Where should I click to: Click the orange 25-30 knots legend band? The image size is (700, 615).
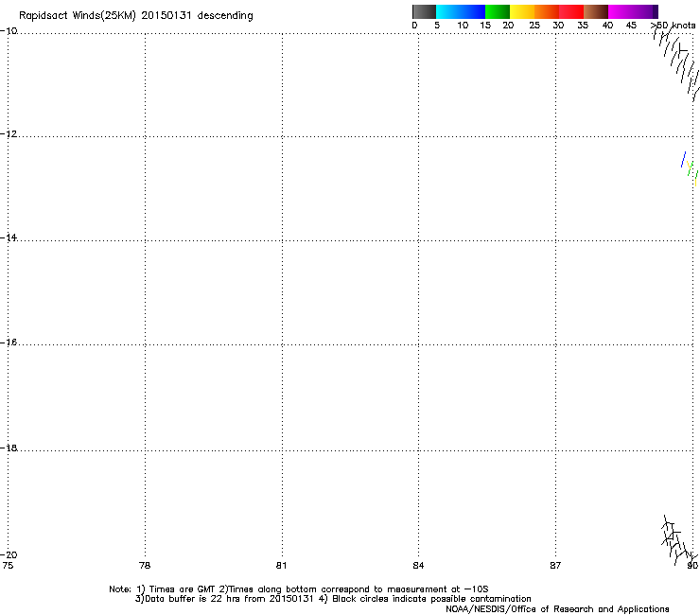pos(547,11)
